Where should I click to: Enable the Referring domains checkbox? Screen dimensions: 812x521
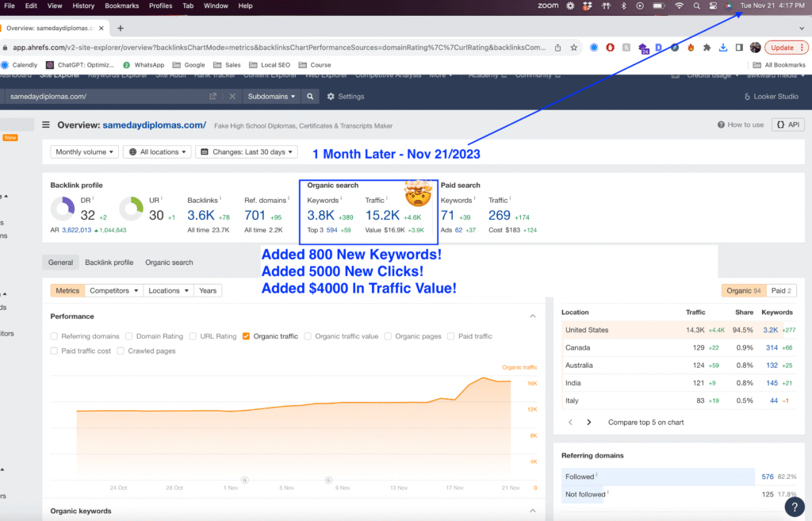(x=54, y=336)
